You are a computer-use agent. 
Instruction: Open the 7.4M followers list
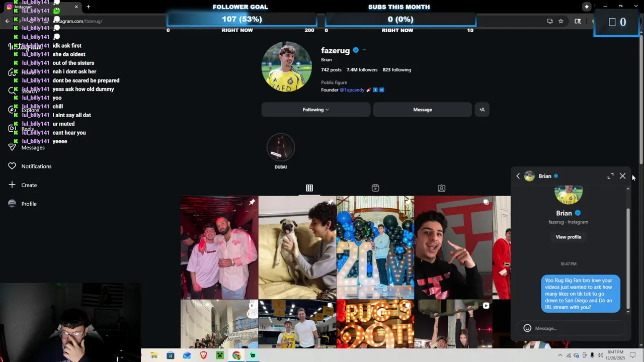[x=362, y=70]
